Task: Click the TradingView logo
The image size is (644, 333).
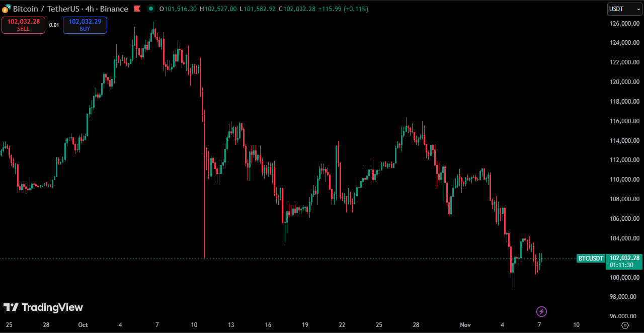Action: [43, 307]
